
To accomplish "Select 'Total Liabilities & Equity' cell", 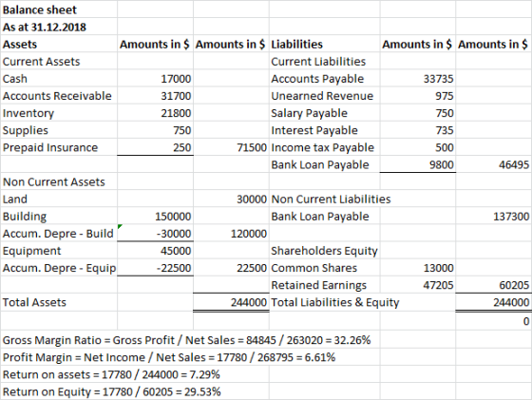I will [x=335, y=302].
